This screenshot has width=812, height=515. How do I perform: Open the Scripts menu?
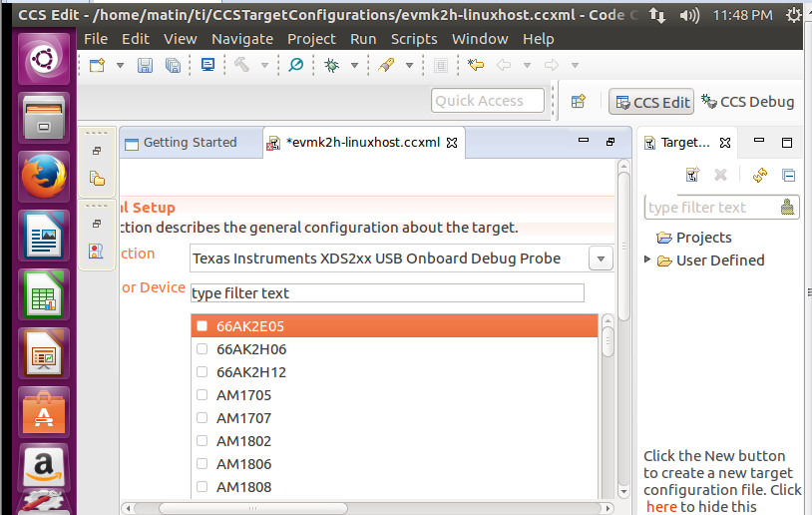414,39
